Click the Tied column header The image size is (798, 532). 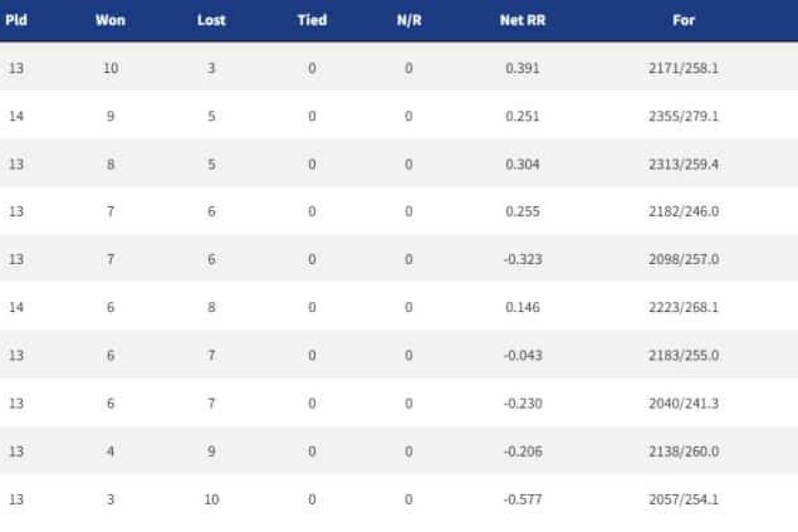[312, 20]
